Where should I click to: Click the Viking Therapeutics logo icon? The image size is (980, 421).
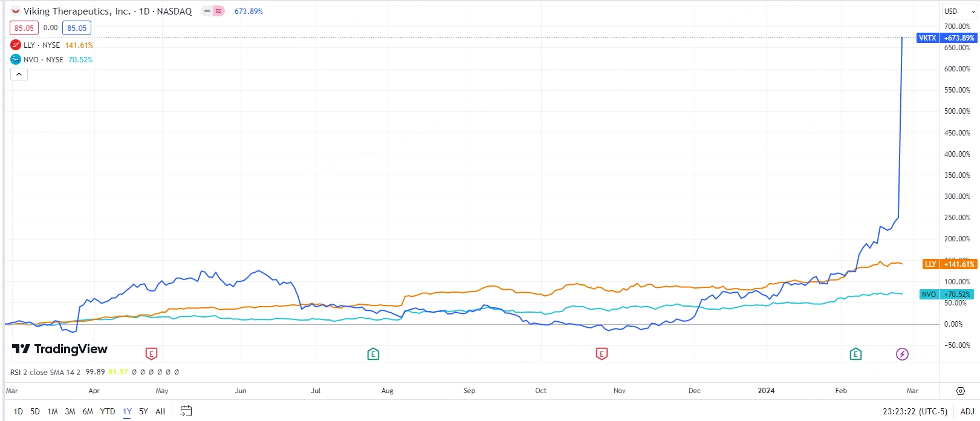(16, 11)
